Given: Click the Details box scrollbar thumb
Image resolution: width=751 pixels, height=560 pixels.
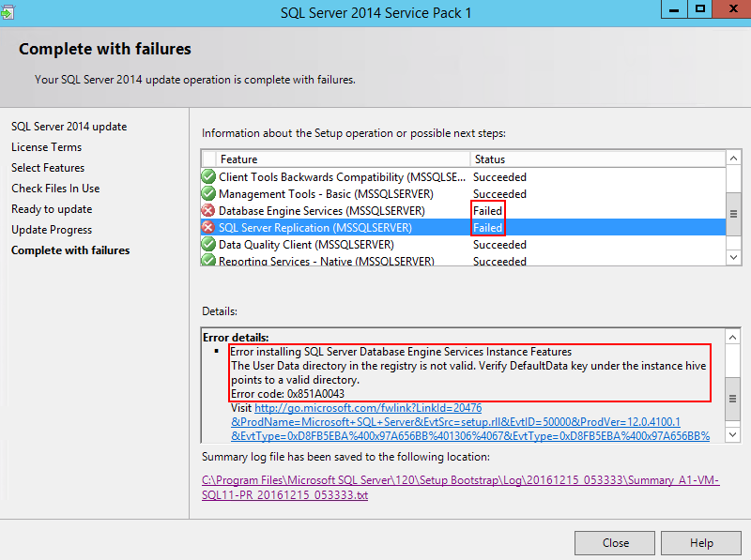Looking at the screenshot, I should click(x=733, y=399).
